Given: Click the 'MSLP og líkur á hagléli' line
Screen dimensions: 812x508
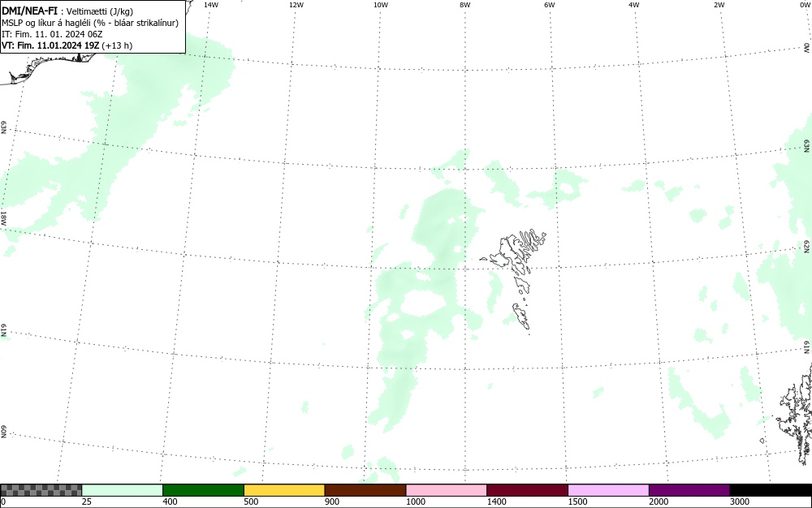Looking at the screenshot, I should (x=90, y=24).
